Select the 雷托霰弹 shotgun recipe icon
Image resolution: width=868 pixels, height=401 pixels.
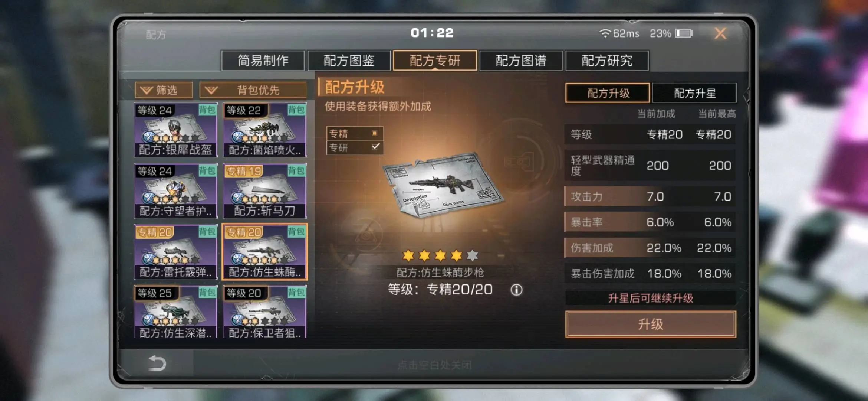(x=175, y=252)
